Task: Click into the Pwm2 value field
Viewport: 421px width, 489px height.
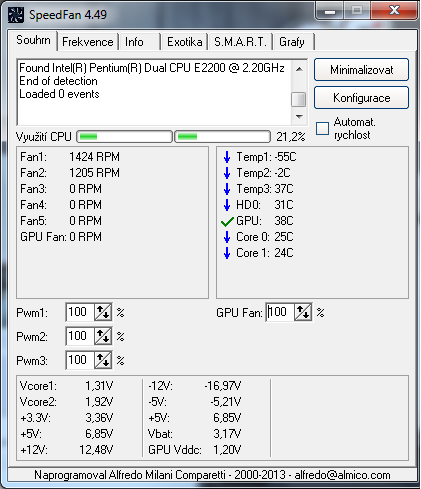Action: (80, 336)
